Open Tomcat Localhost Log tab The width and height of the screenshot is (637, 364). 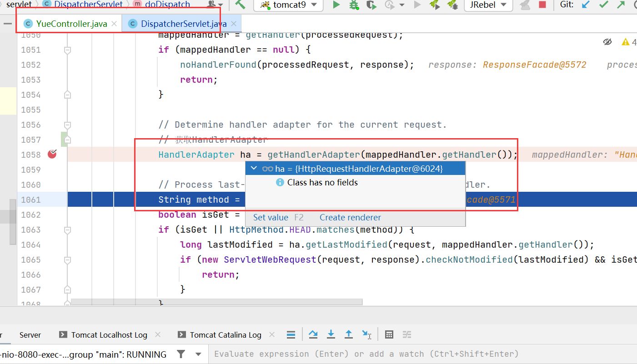109,335
